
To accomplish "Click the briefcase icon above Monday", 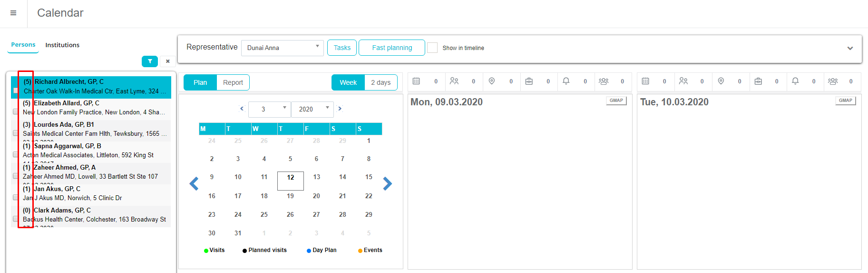I will tap(529, 81).
